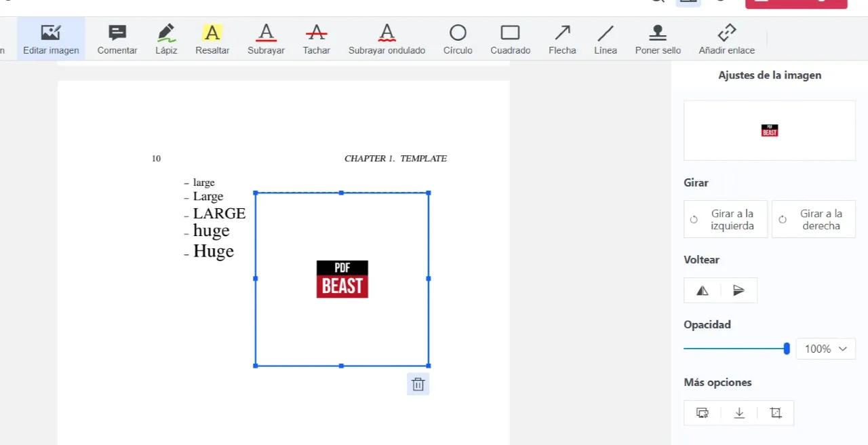Activate the Resaltar highlight tool
This screenshot has height=445, width=868.
(212, 39)
